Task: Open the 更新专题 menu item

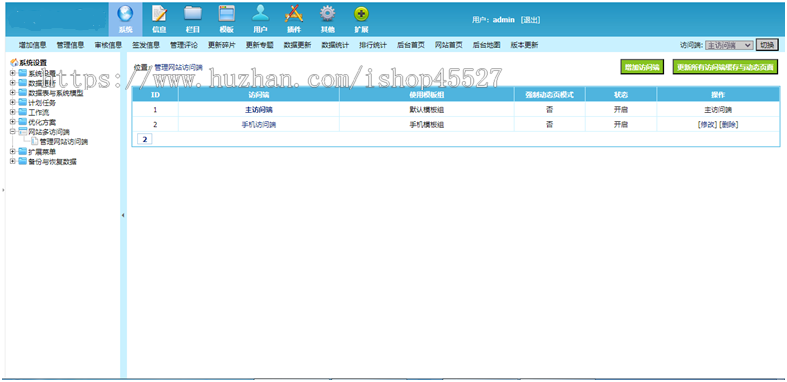Action: click(x=259, y=45)
